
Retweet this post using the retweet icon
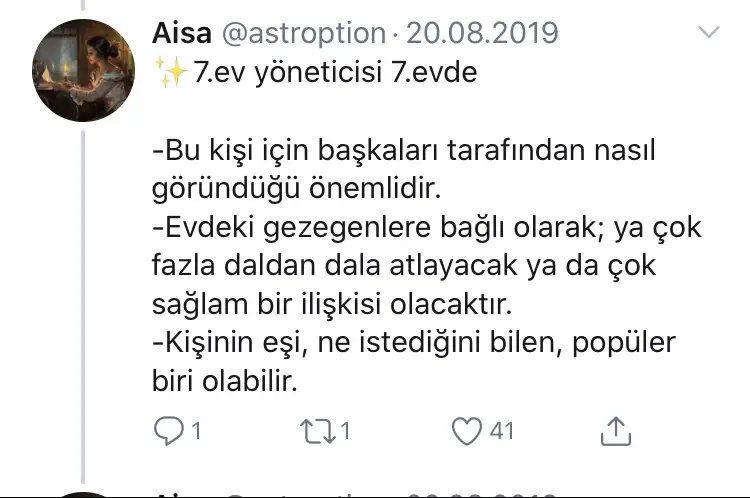[318, 431]
